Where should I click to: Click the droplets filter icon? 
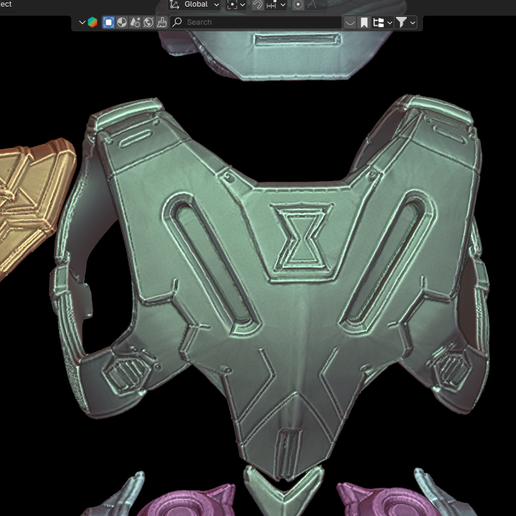pos(135,22)
